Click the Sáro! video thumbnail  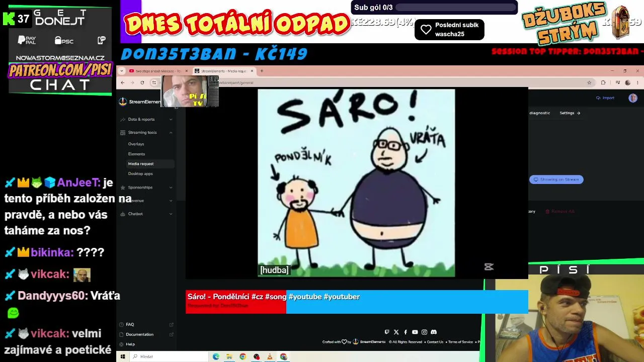click(356, 183)
